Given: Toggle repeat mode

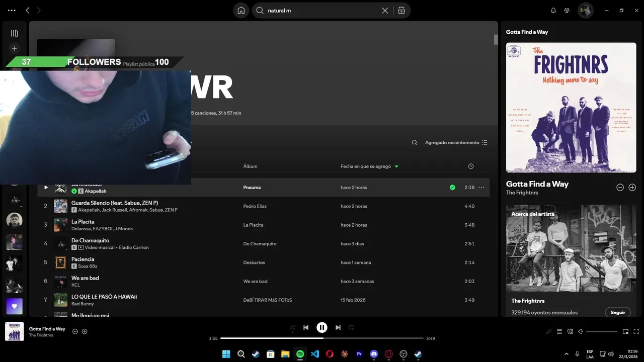Looking at the screenshot, I should tap(352, 328).
